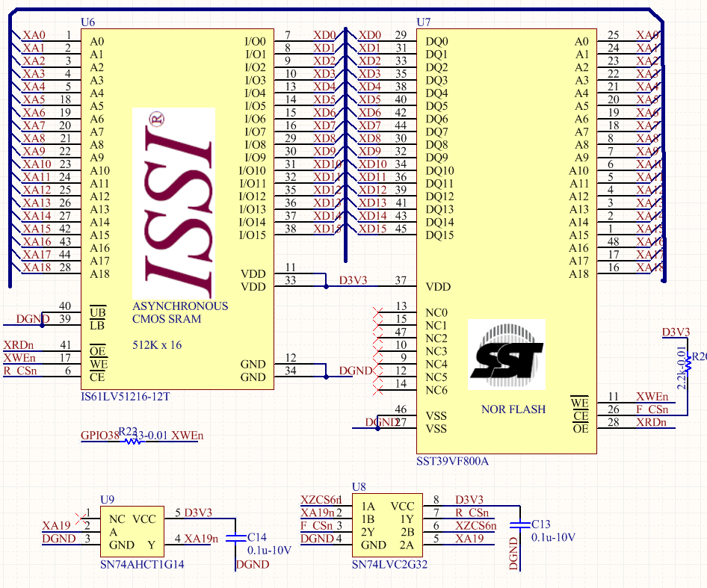Click the ISSI logo on U6
Viewport: 707px width, 588px height.
173,203
